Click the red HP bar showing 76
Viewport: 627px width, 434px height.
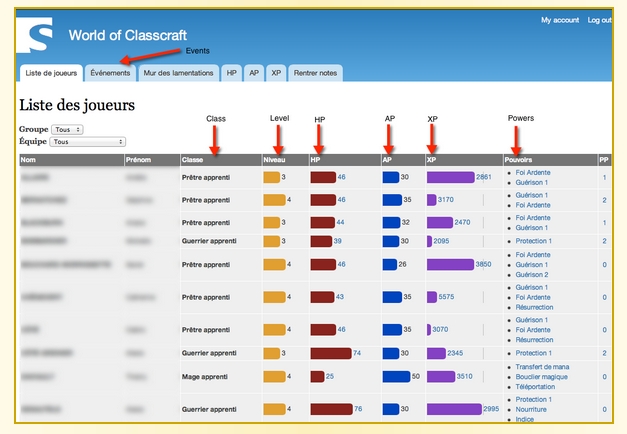click(330, 409)
